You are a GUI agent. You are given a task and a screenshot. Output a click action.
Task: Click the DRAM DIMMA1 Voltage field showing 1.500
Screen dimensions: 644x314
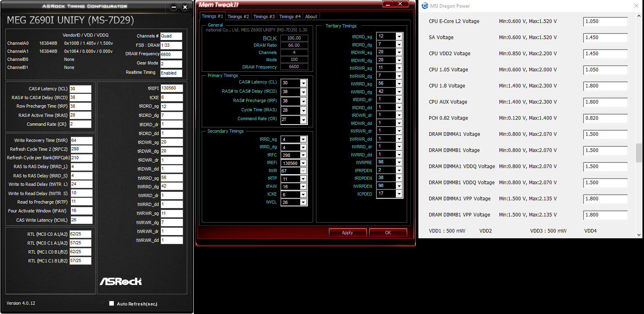click(605, 135)
